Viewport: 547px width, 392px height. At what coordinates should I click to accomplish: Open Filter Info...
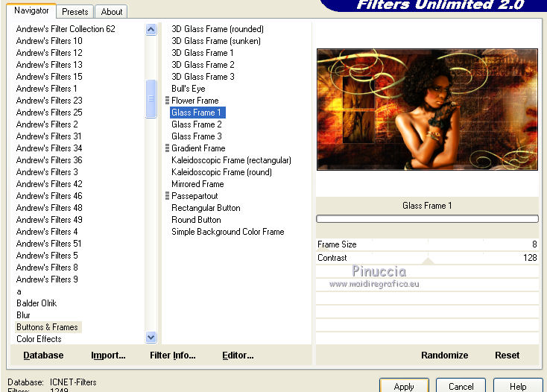173,355
